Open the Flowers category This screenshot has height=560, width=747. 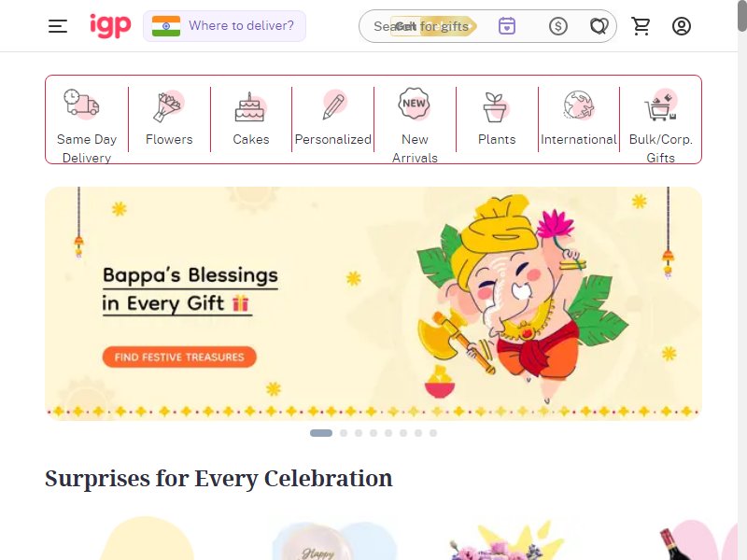pos(169,119)
